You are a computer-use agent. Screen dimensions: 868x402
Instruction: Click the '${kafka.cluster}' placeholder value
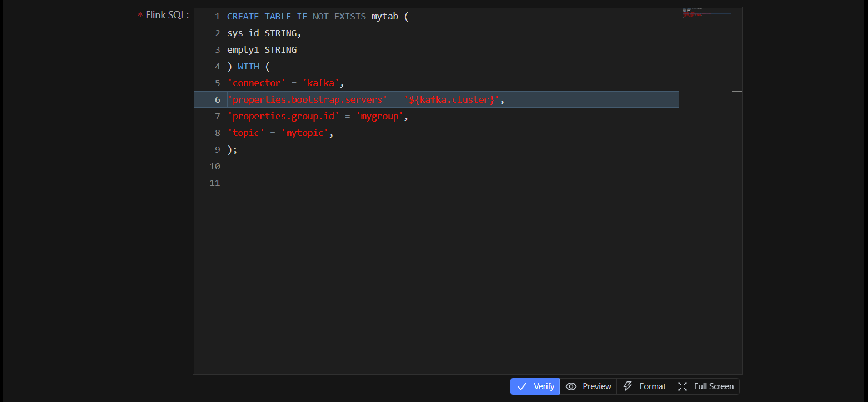click(453, 100)
